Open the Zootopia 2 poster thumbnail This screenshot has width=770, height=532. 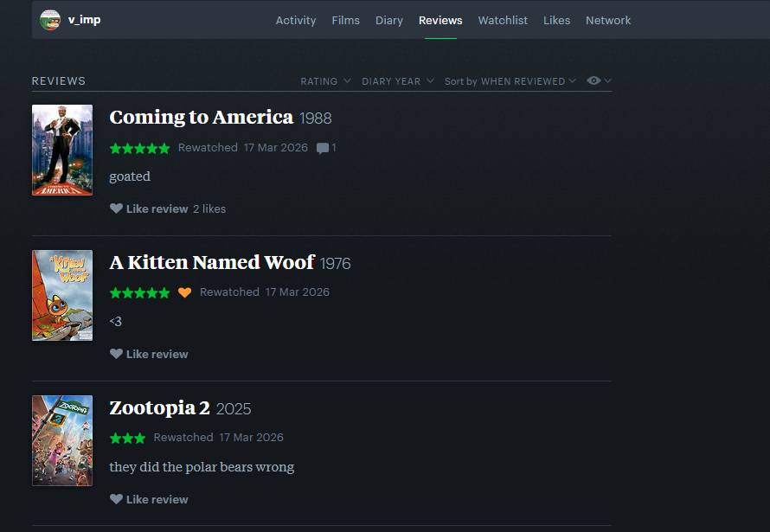tap(62, 440)
